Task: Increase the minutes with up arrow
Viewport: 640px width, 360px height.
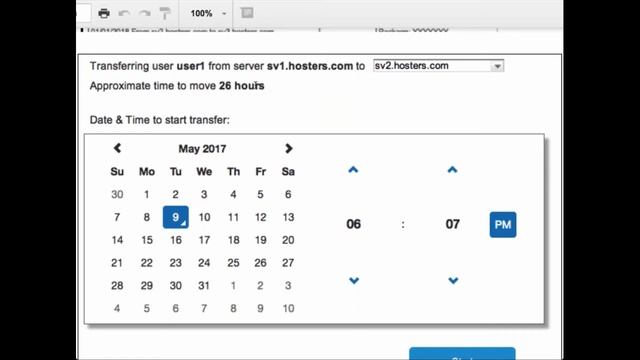Action: [452, 170]
